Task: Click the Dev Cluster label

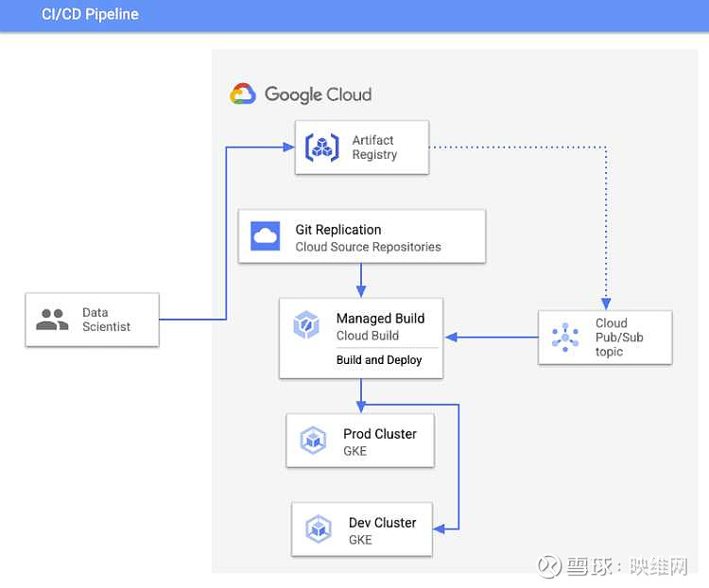Action: [x=382, y=523]
